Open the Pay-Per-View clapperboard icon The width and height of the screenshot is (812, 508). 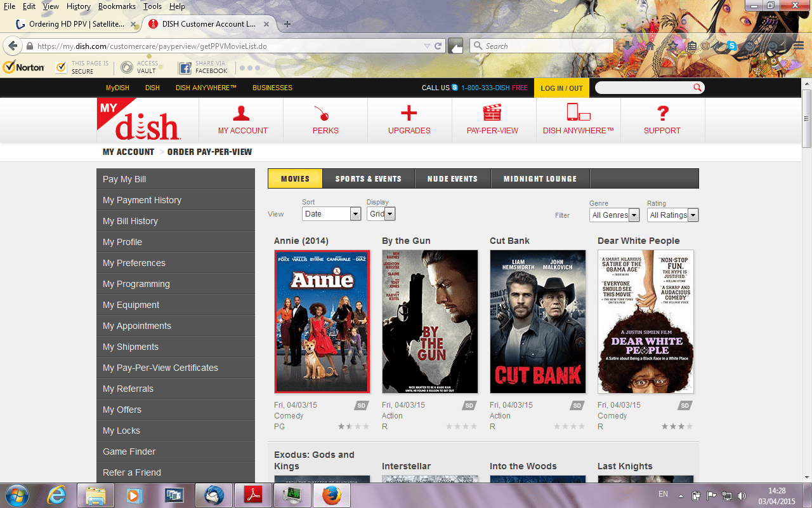point(492,113)
